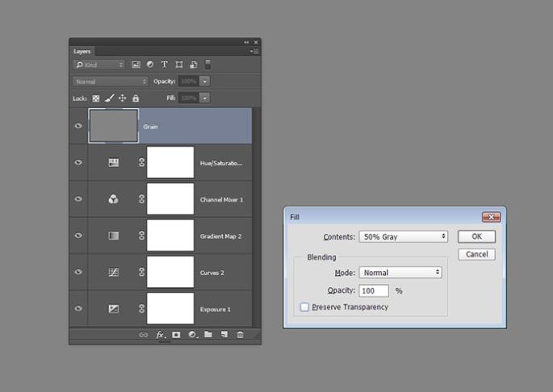Filter layers by type layers (T icon)
The image size is (553, 392).
coord(165,65)
